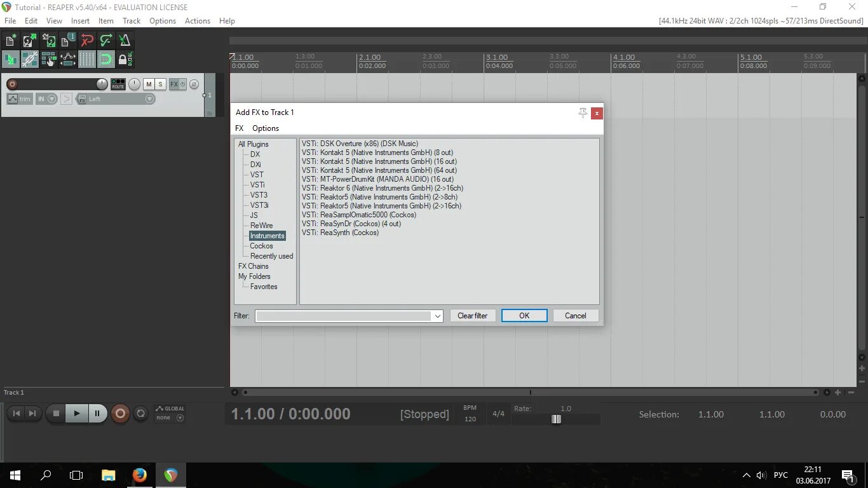Solo Track 1 with the S button
Viewport: 868px width, 488px height.
[161, 84]
